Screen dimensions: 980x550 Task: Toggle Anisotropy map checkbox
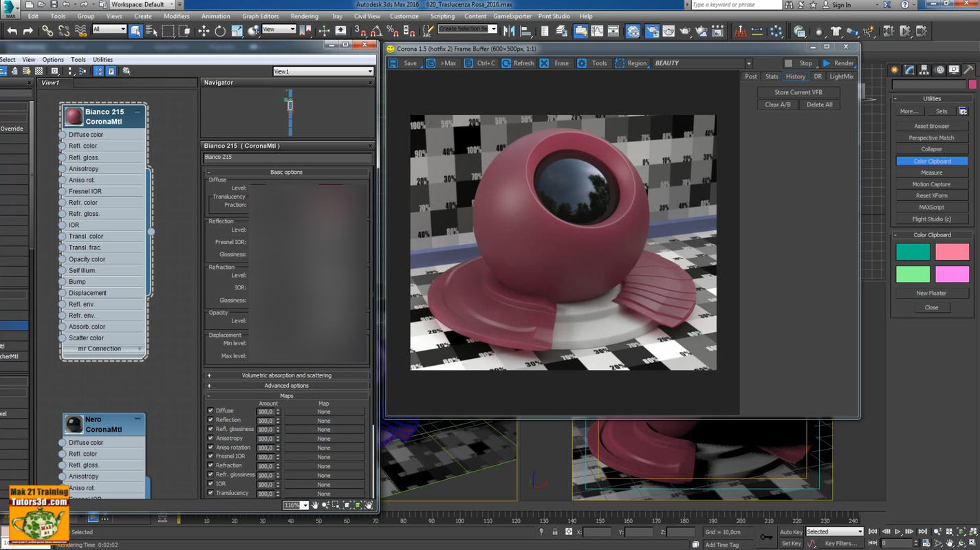click(x=210, y=438)
